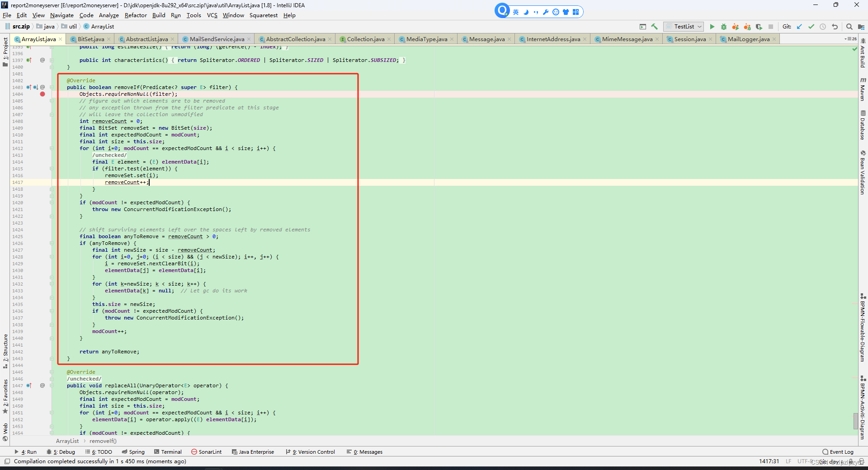
Task: Open the TODO tool window
Action: [x=99, y=452]
